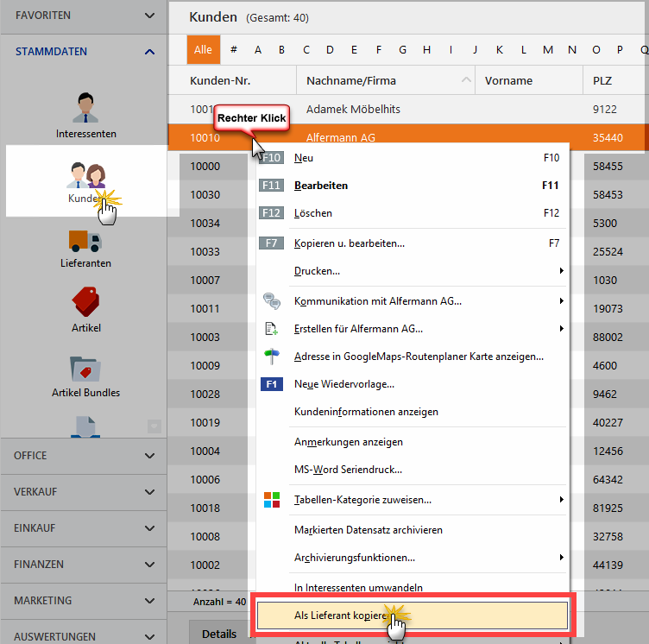Click the F10 key icon beside Neu
This screenshot has height=644, width=649.
272,158
